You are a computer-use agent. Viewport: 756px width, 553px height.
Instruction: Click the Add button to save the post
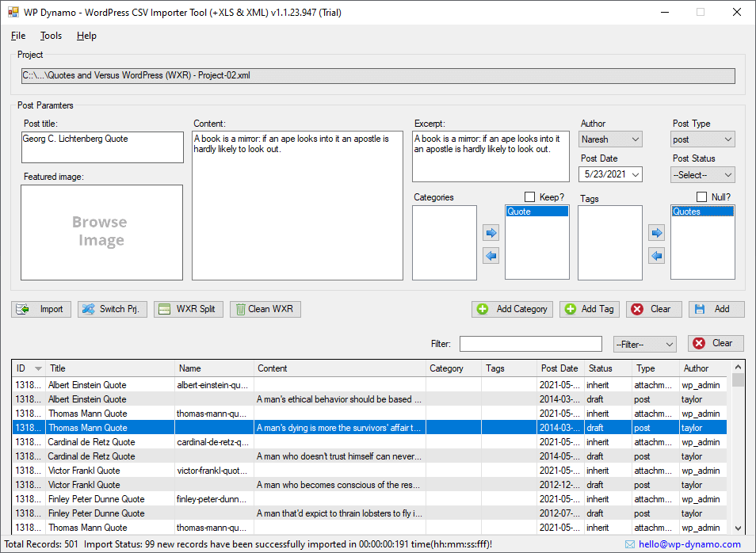tap(716, 309)
